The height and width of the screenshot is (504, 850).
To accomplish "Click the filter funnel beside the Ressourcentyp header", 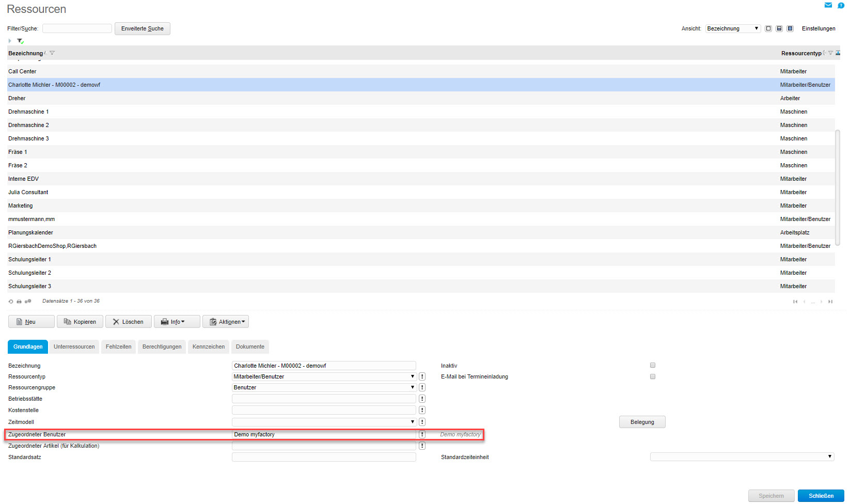I will pos(830,53).
